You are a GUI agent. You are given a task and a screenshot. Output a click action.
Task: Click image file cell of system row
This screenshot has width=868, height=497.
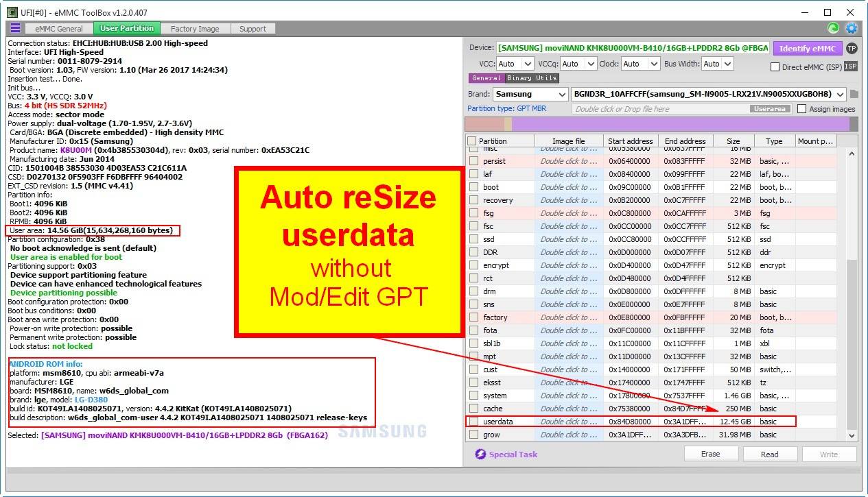[x=569, y=396]
